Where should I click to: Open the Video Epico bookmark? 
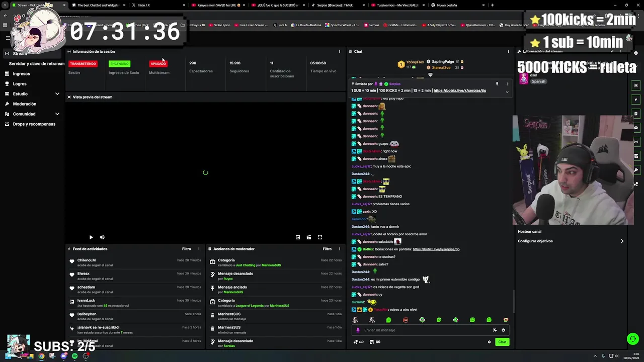click(x=219, y=25)
